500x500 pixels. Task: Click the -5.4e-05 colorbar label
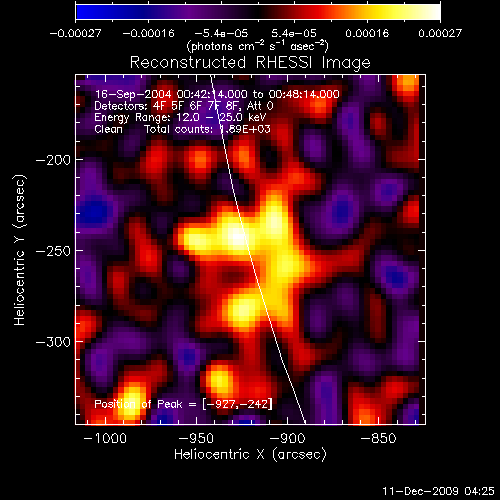pyautogui.click(x=221, y=33)
